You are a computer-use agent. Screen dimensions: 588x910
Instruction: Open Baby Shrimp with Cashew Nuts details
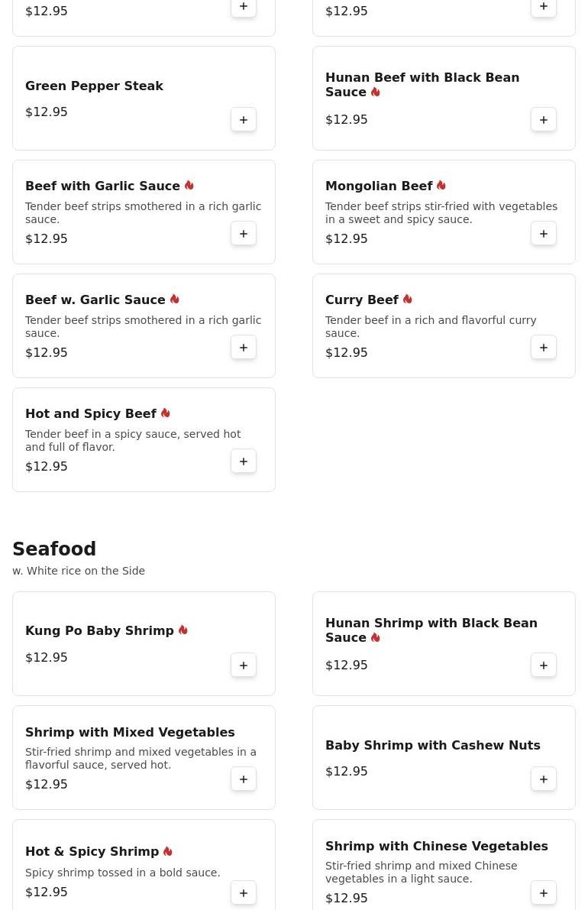pyautogui.click(x=432, y=745)
